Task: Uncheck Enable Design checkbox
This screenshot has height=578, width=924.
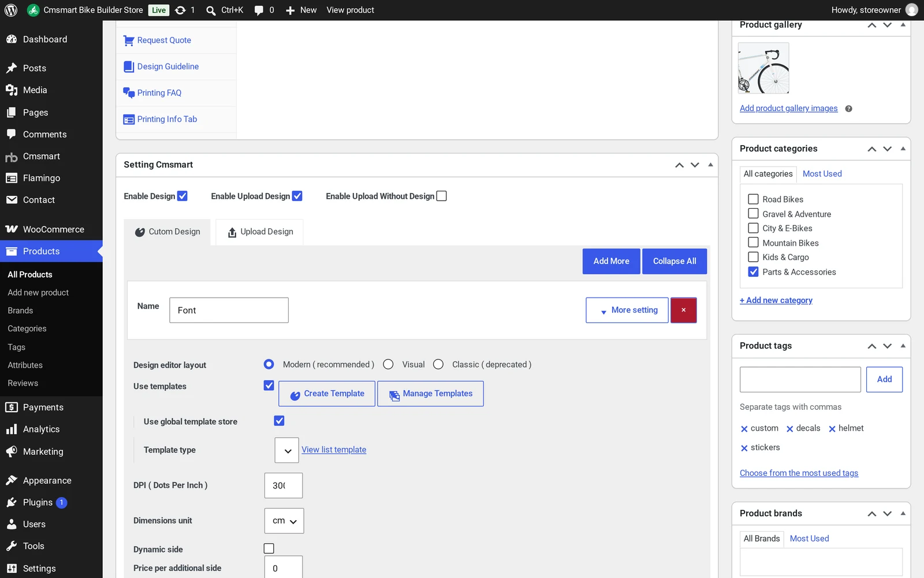Action: coord(182,196)
